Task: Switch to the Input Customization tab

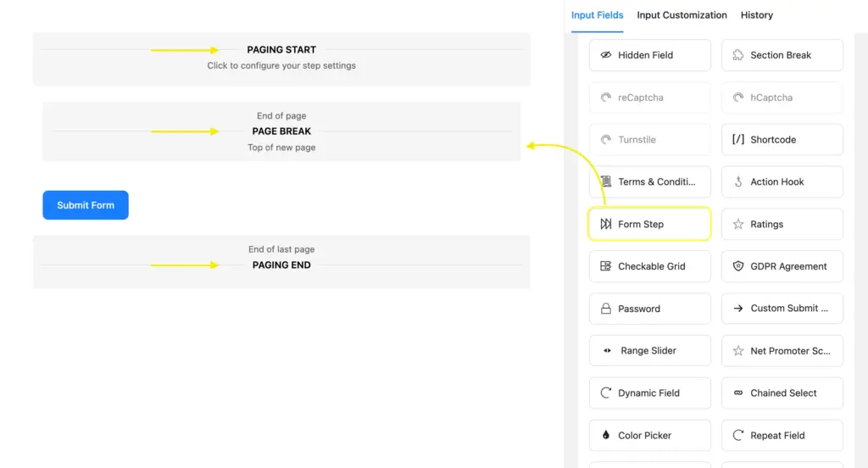Action: click(682, 15)
